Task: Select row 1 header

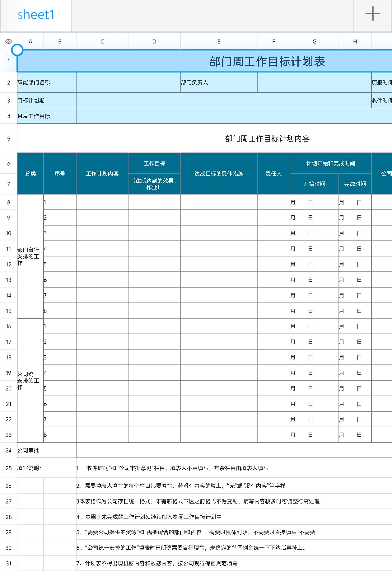Action: (9, 61)
